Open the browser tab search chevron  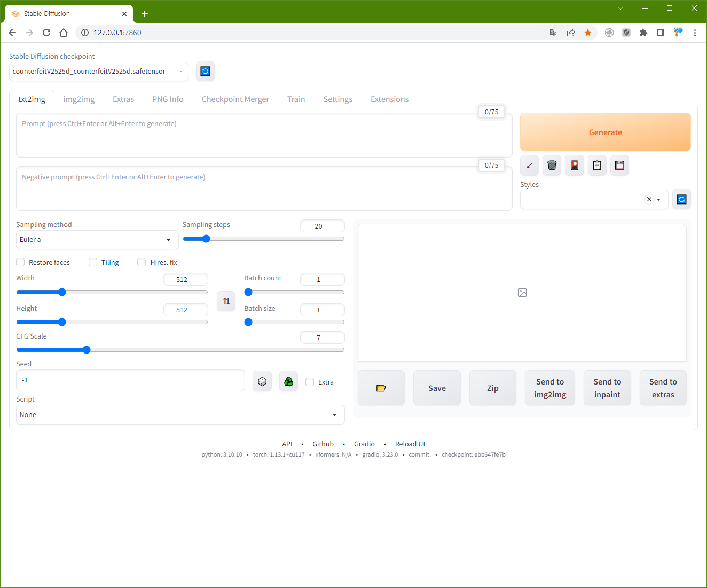[x=620, y=8]
